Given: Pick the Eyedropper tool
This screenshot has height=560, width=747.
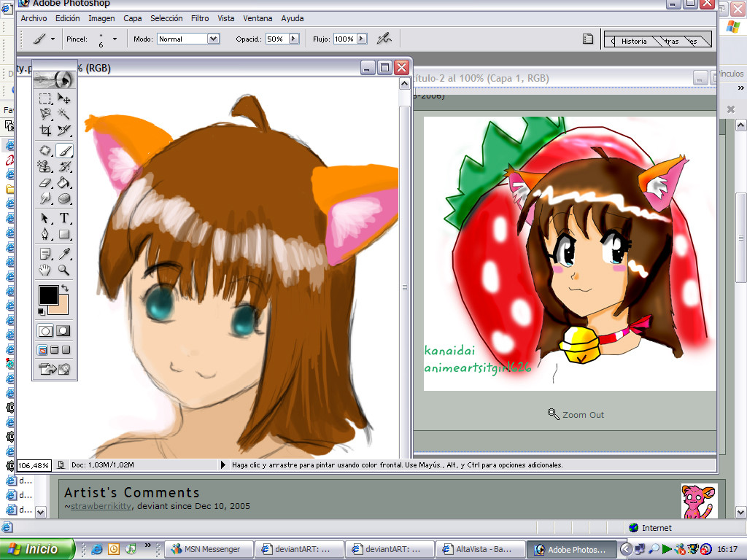Looking at the screenshot, I should [x=64, y=254].
